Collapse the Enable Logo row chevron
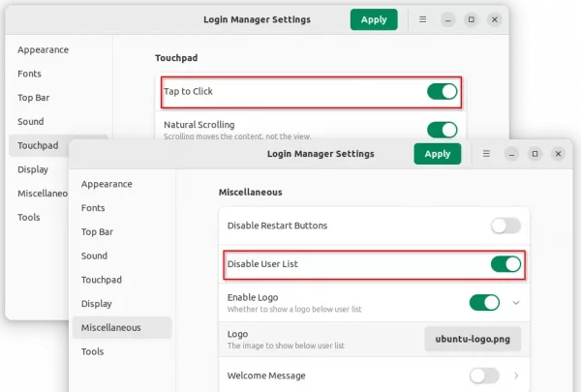 (516, 303)
